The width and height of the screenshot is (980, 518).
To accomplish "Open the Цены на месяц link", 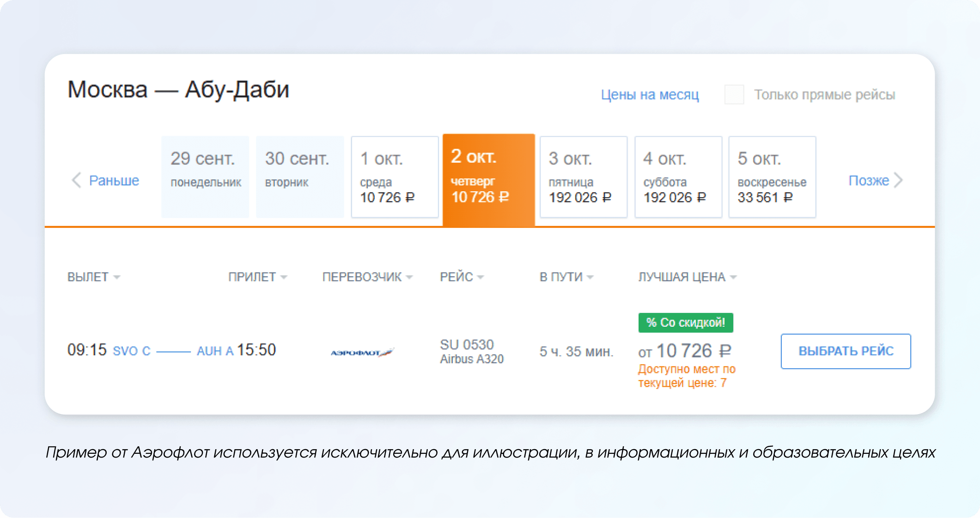I will tap(650, 95).
